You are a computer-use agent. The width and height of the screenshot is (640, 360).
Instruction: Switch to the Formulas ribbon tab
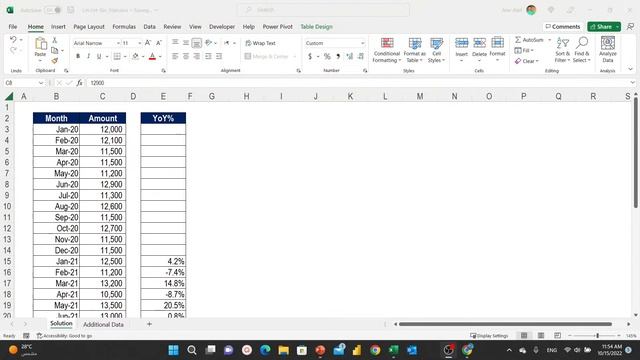point(124,27)
